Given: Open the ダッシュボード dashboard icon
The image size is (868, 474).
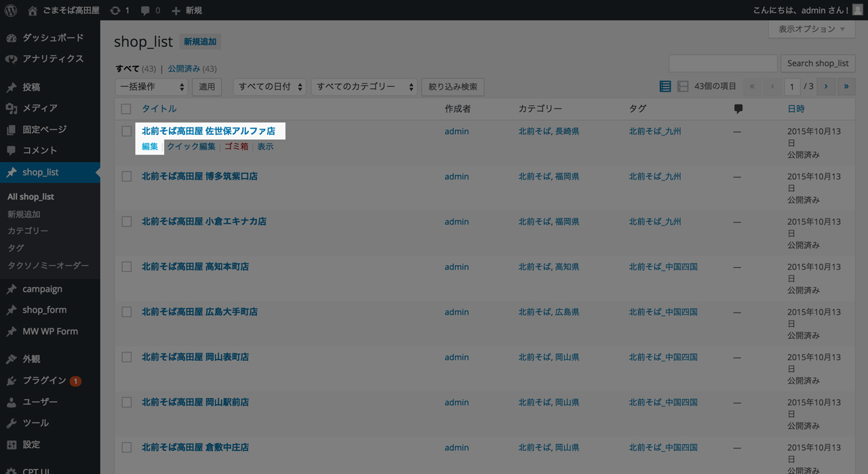Looking at the screenshot, I should click(x=12, y=38).
